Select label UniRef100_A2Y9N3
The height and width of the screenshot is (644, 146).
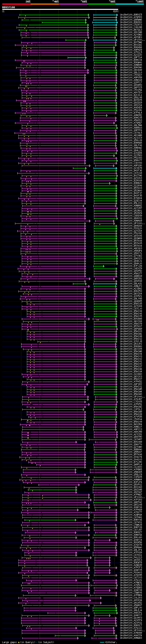[x=131, y=35]
